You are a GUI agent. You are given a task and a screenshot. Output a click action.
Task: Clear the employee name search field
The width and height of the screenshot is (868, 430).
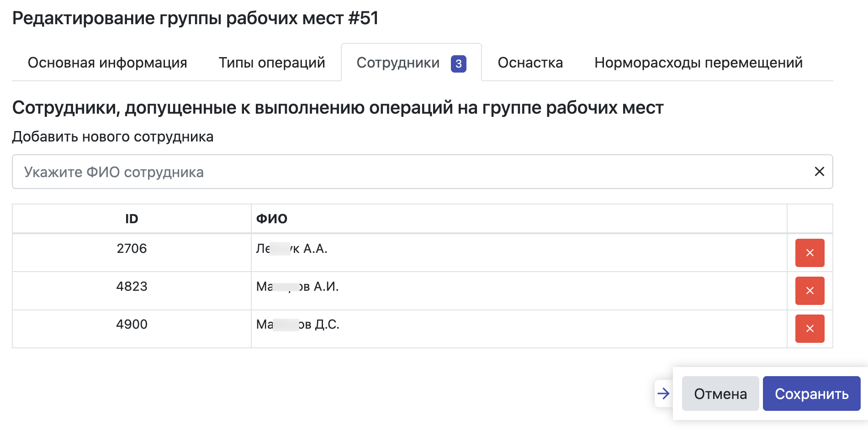click(820, 172)
